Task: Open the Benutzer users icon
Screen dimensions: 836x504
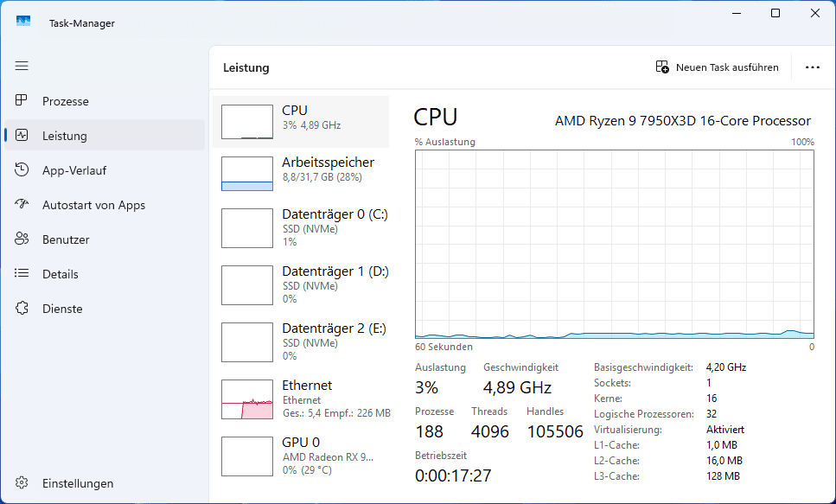Action: (x=22, y=239)
